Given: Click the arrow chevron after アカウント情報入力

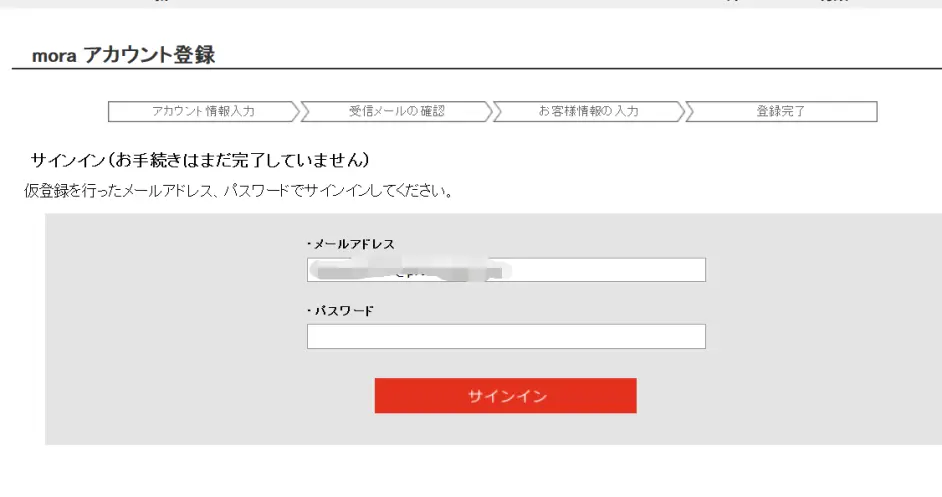Looking at the screenshot, I should click(294, 111).
